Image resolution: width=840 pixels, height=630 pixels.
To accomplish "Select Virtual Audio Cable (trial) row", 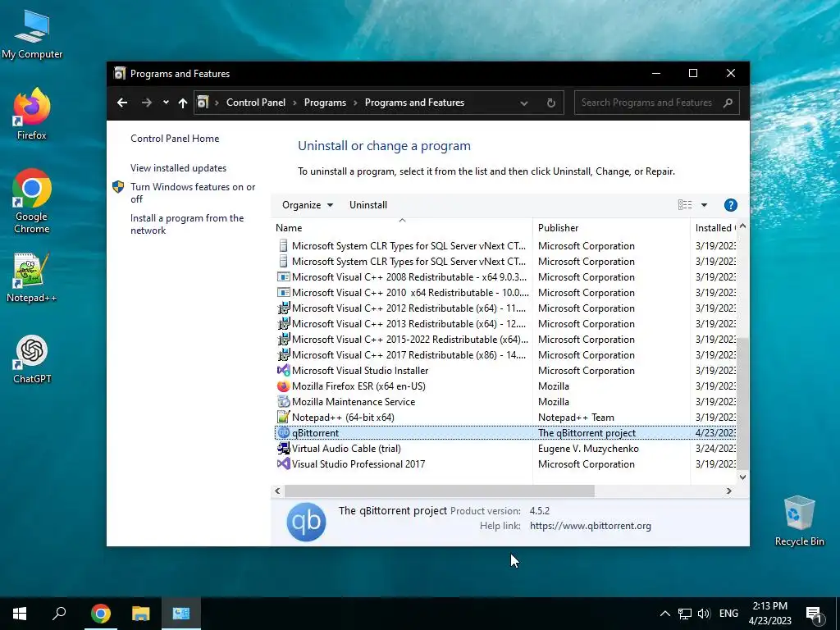I will [505, 449].
